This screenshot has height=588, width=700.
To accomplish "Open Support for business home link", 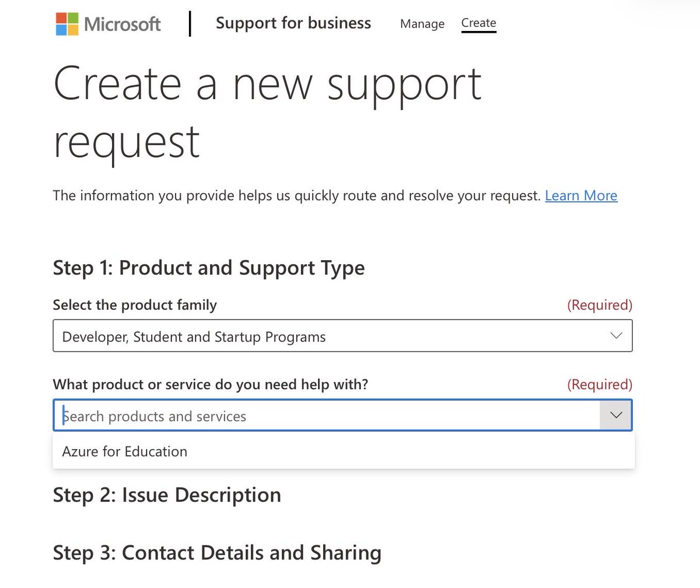I will (293, 23).
